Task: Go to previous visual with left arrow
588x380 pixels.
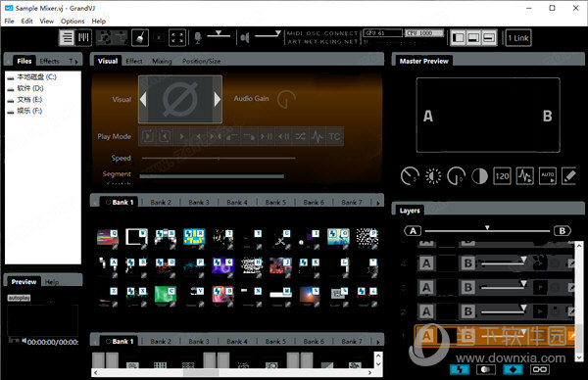Action: point(143,99)
